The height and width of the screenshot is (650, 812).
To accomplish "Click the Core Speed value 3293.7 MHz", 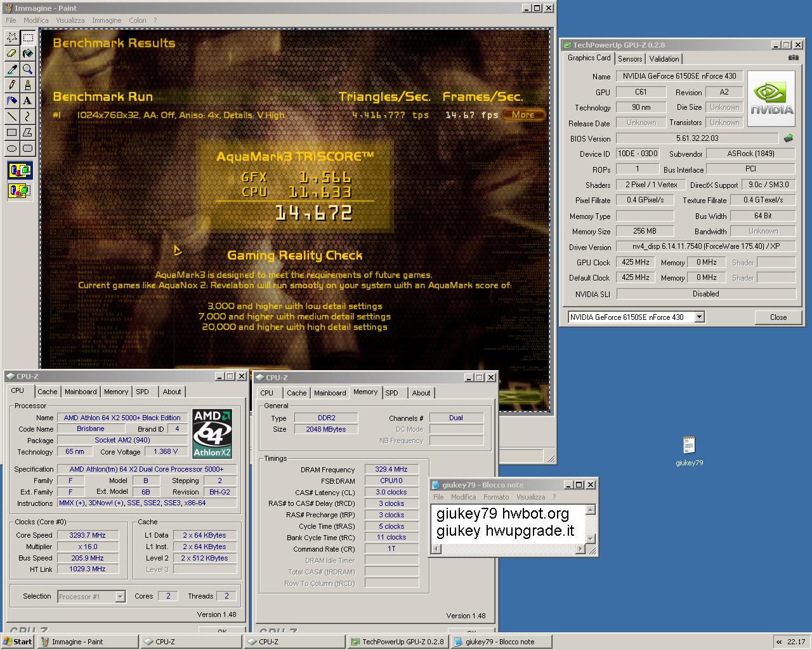I will [x=88, y=535].
